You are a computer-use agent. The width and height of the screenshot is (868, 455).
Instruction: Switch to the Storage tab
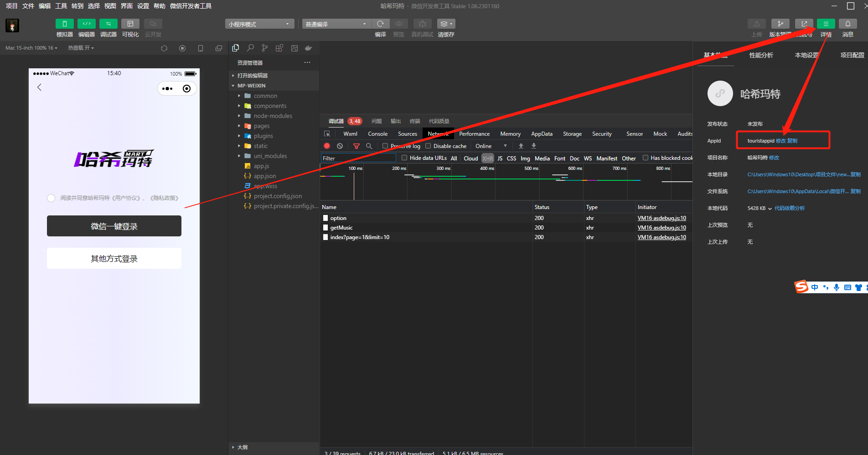tap(572, 134)
